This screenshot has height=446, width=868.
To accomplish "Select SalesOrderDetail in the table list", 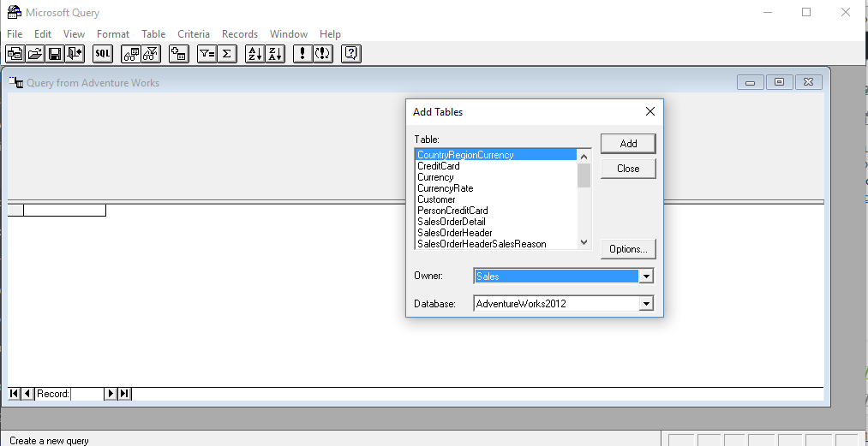I will coord(496,222).
